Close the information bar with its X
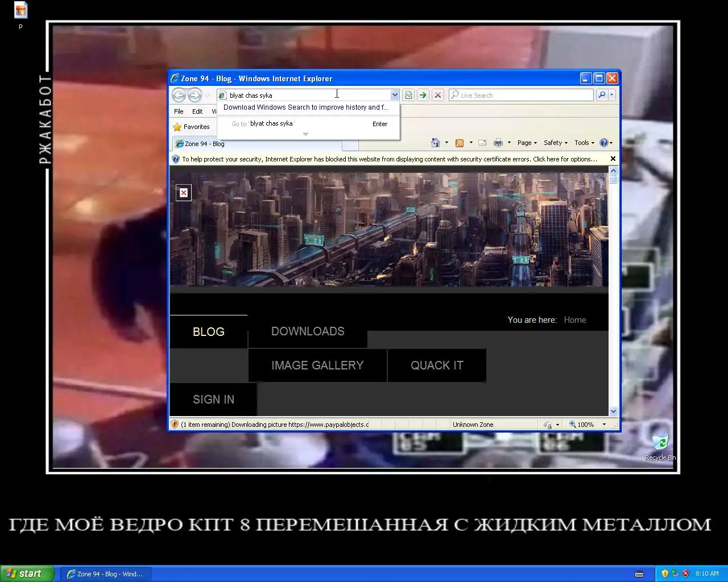The image size is (728, 582). pos(613,159)
